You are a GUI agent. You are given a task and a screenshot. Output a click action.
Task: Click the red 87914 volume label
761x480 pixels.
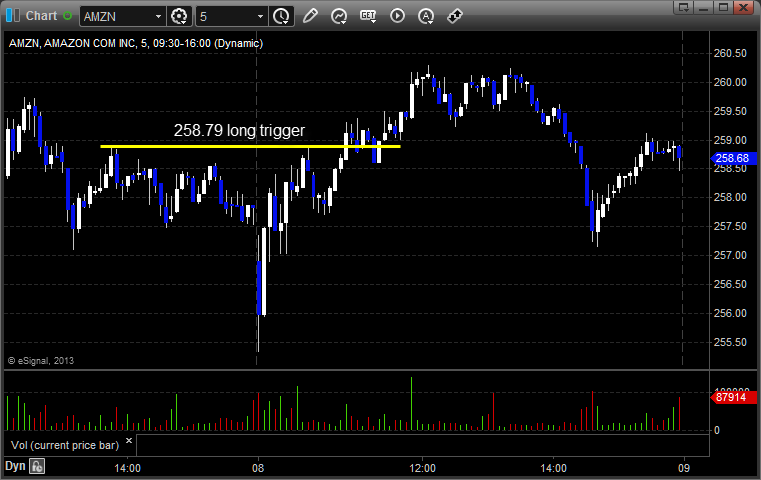733,397
